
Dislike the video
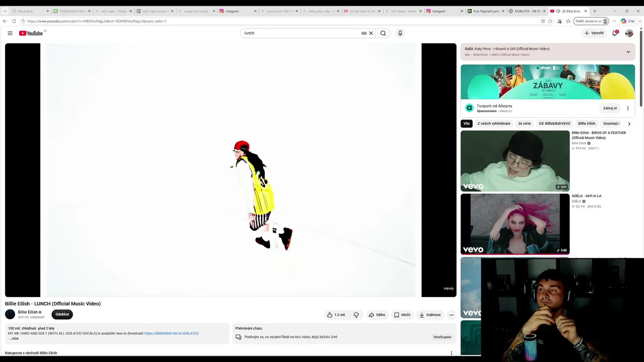tap(356, 315)
